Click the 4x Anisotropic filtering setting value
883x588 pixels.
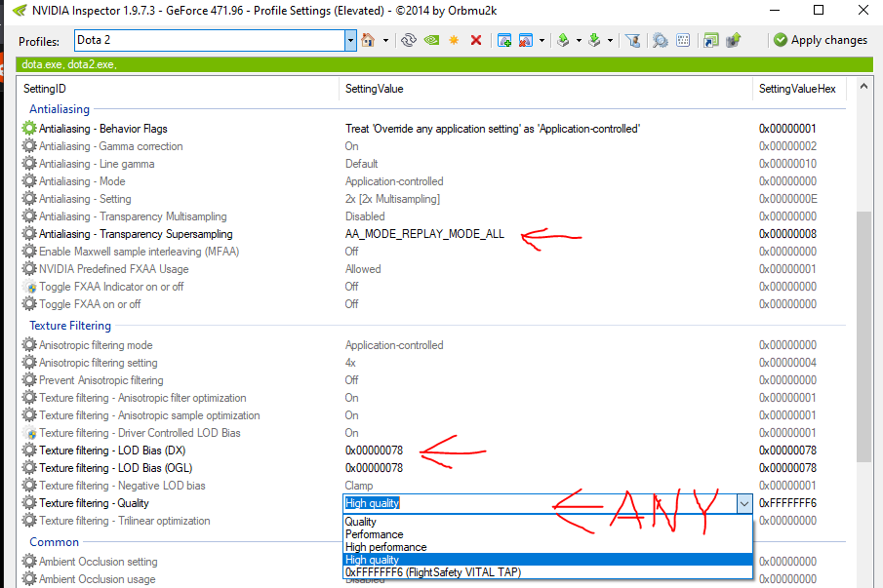point(350,363)
